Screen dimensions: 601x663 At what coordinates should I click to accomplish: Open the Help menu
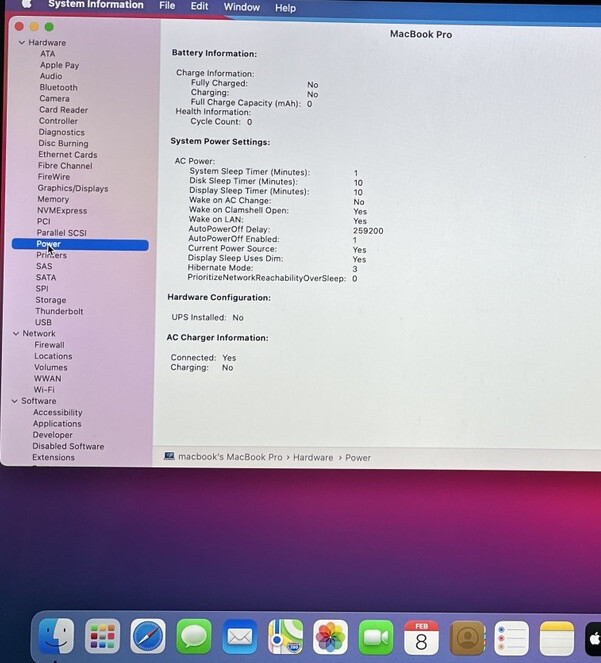tap(285, 8)
